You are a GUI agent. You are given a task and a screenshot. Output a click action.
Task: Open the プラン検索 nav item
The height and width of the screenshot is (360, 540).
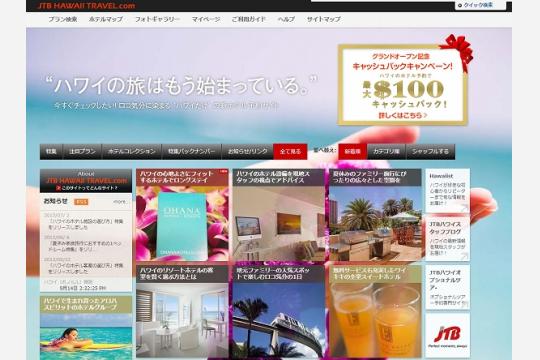point(63,19)
